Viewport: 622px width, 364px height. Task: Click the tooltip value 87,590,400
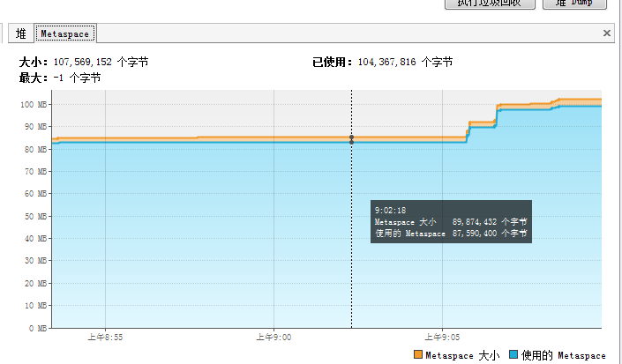(475, 234)
